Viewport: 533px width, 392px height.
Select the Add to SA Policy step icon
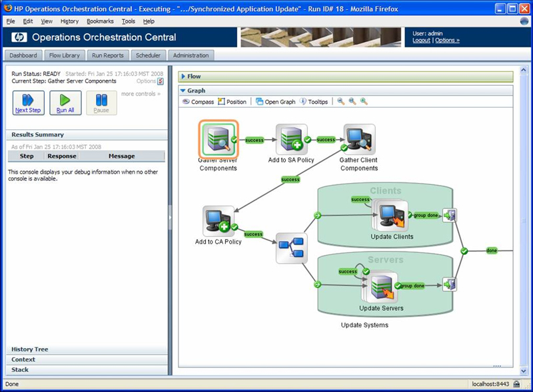point(291,139)
